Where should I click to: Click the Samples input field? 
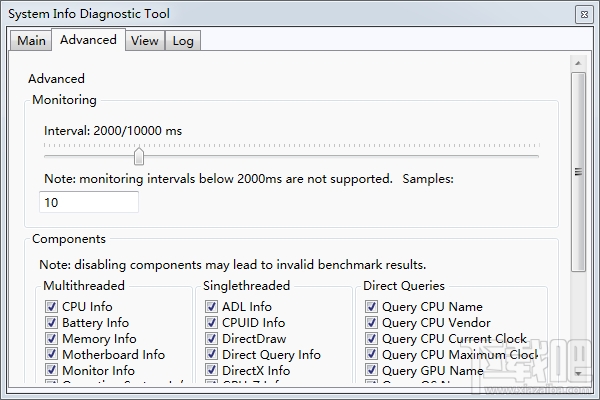pyautogui.click(x=88, y=202)
